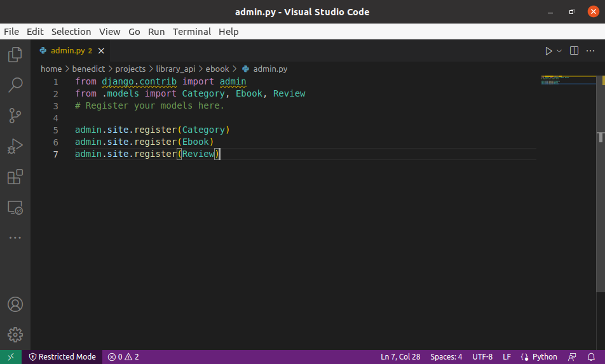
Task: Expand the run options dropdown arrow
Action: 559,51
